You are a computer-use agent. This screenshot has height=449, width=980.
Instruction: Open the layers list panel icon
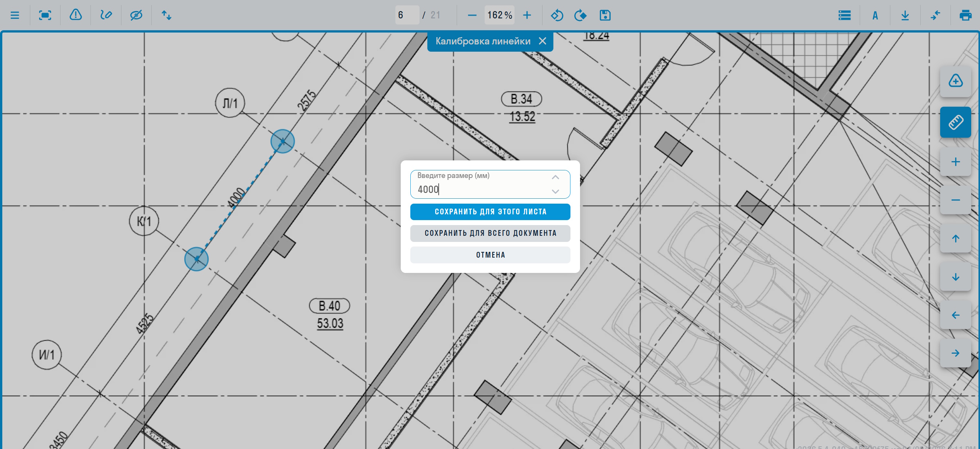click(844, 15)
